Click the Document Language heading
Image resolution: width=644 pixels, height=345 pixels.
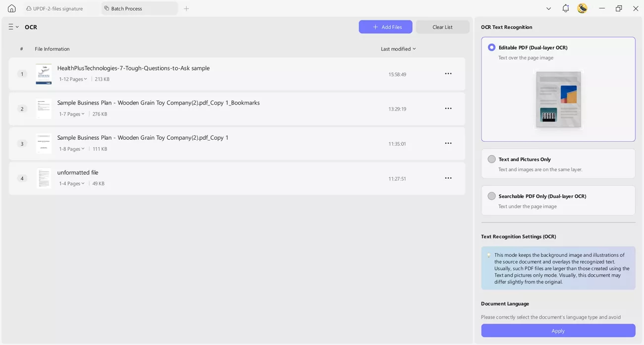(x=505, y=303)
